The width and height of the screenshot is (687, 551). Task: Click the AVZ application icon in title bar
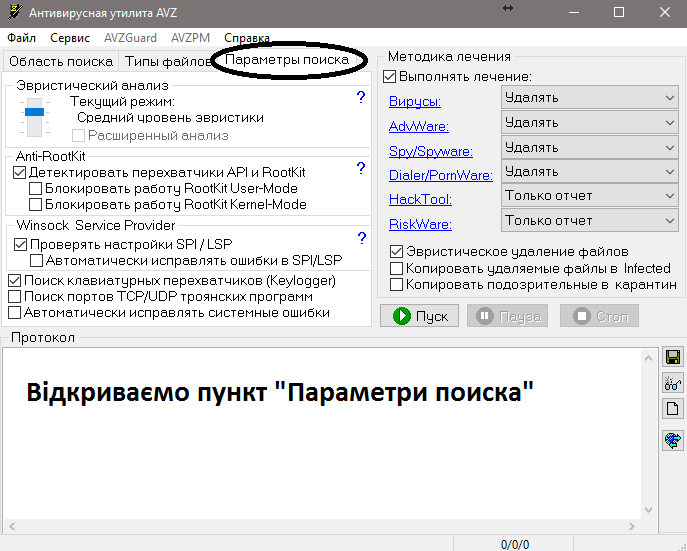click(x=15, y=12)
